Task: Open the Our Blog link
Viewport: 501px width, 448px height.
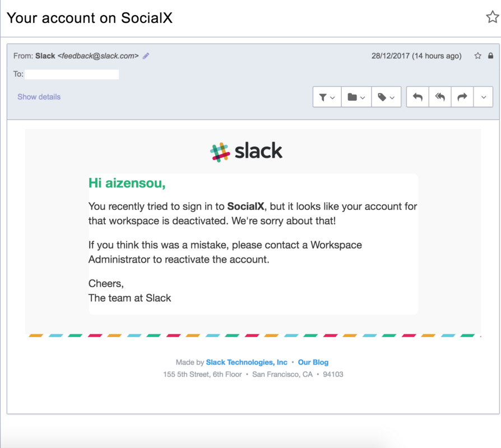Action: click(313, 362)
